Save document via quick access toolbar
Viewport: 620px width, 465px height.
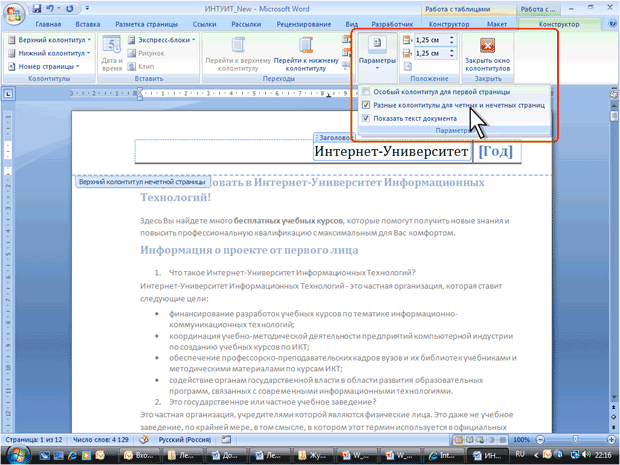(37, 8)
